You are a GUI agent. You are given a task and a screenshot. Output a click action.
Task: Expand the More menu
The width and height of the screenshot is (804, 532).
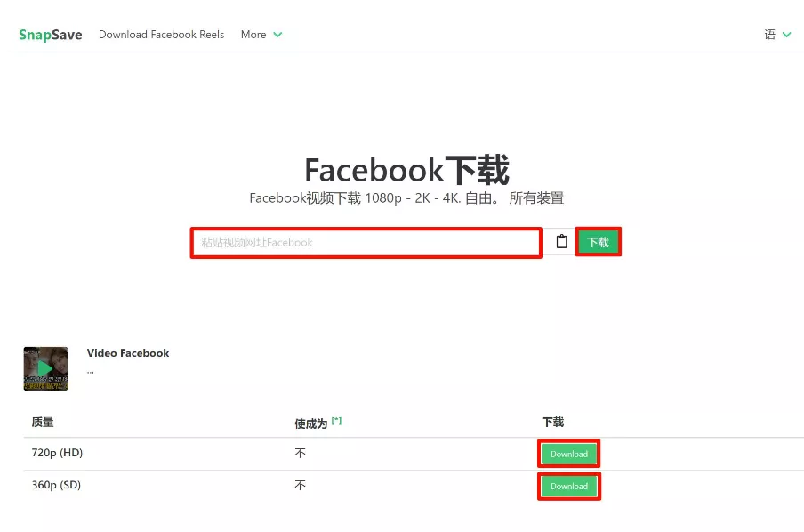click(x=261, y=35)
